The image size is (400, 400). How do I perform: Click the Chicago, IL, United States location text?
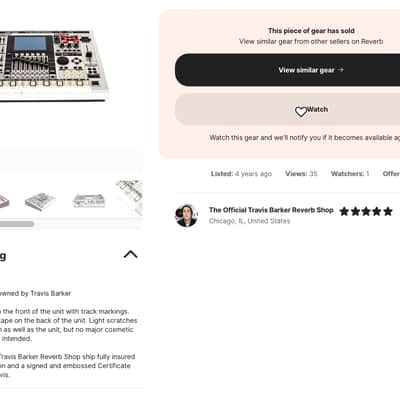click(249, 221)
